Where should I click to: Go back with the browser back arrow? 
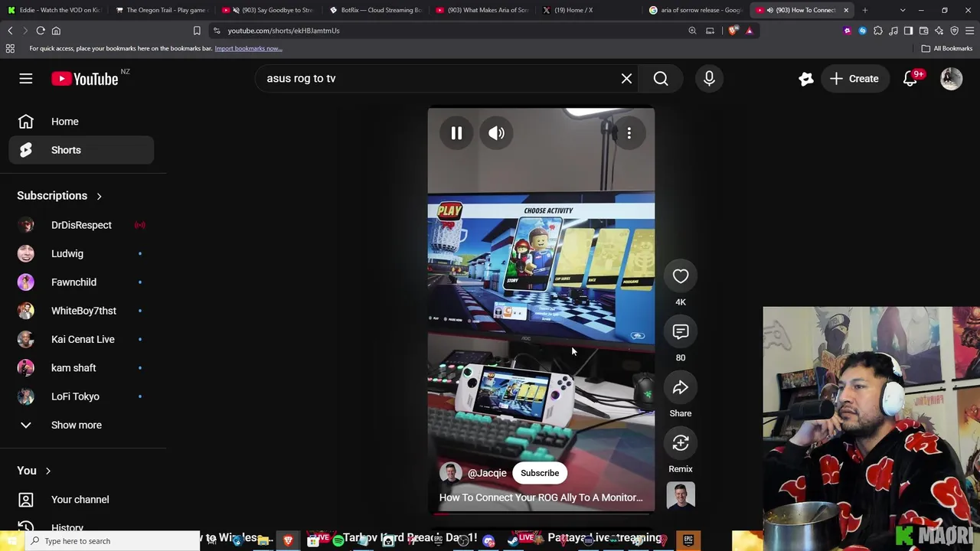click(x=10, y=31)
